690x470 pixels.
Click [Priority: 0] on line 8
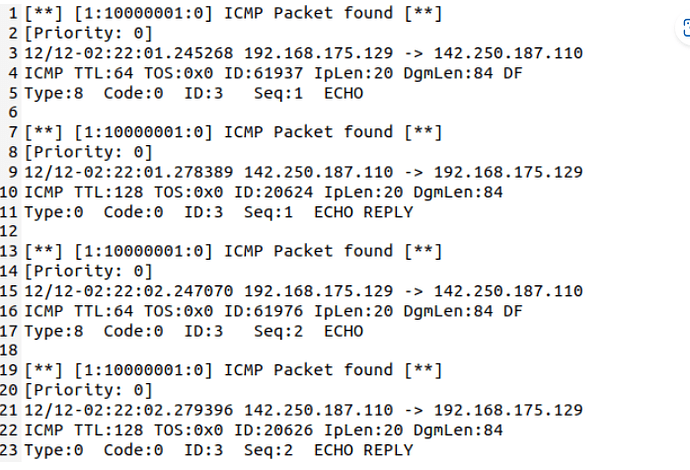pos(88,152)
